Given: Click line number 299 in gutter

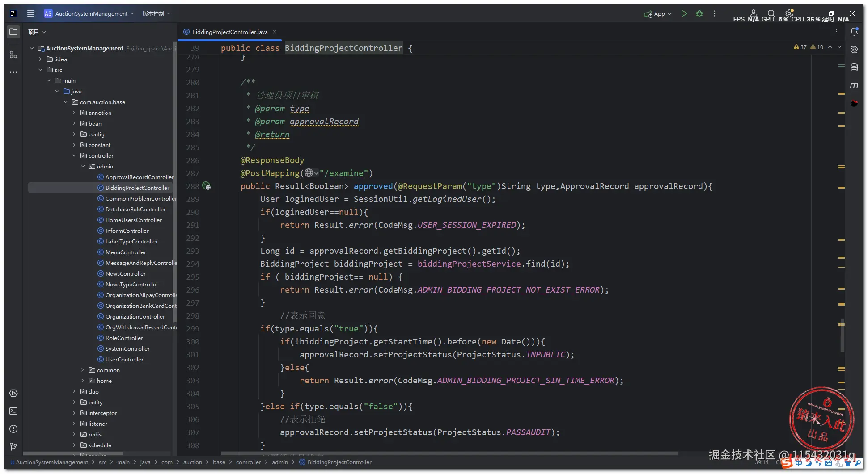Looking at the screenshot, I should 193,328.
